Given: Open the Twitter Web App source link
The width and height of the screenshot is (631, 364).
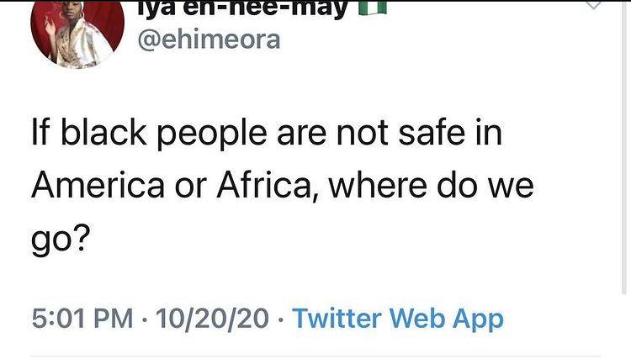Looking at the screenshot, I should click(397, 319).
